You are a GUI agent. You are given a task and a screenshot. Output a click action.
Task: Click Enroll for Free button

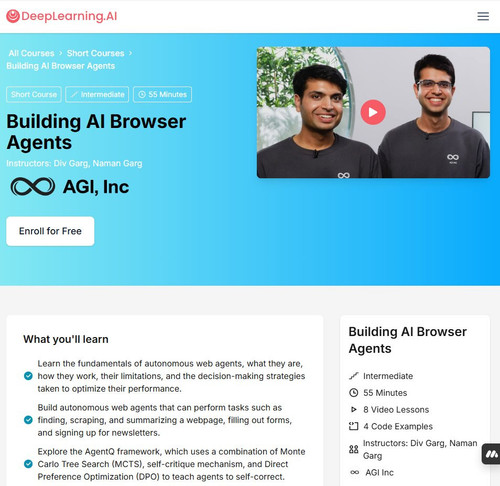50,231
